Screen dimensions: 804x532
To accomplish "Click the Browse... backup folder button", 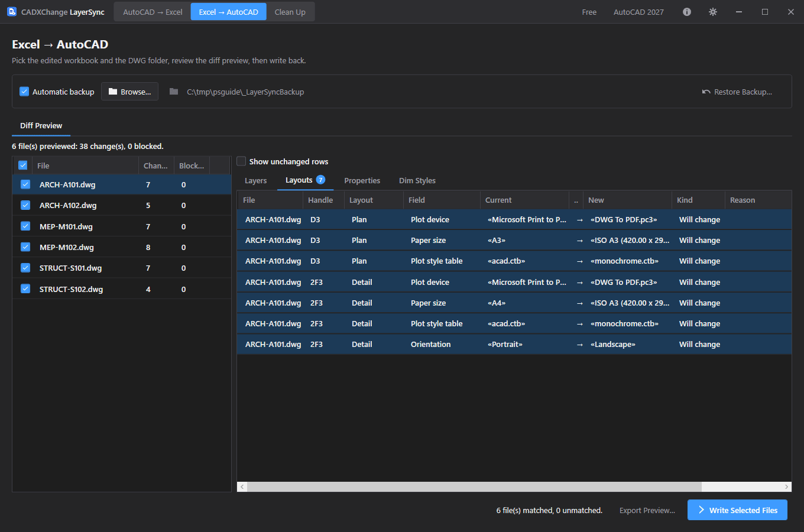I will (130, 92).
